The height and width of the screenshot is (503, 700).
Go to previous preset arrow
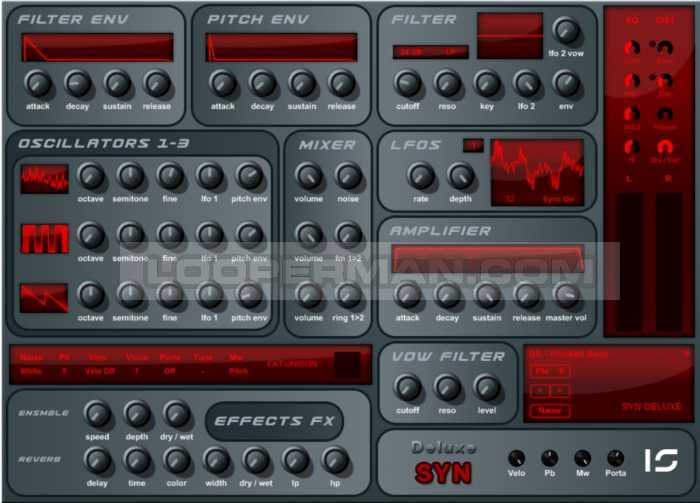pyautogui.click(x=540, y=391)
